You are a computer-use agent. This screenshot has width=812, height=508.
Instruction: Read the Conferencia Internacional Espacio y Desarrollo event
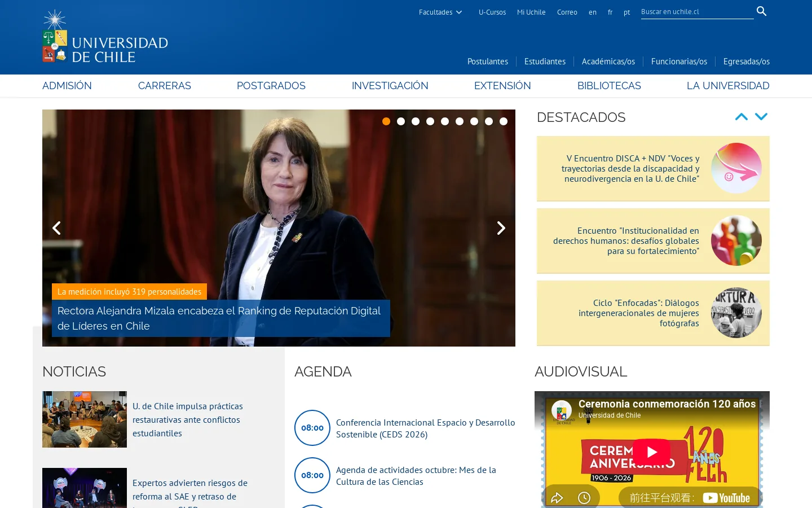pos(426,428)
